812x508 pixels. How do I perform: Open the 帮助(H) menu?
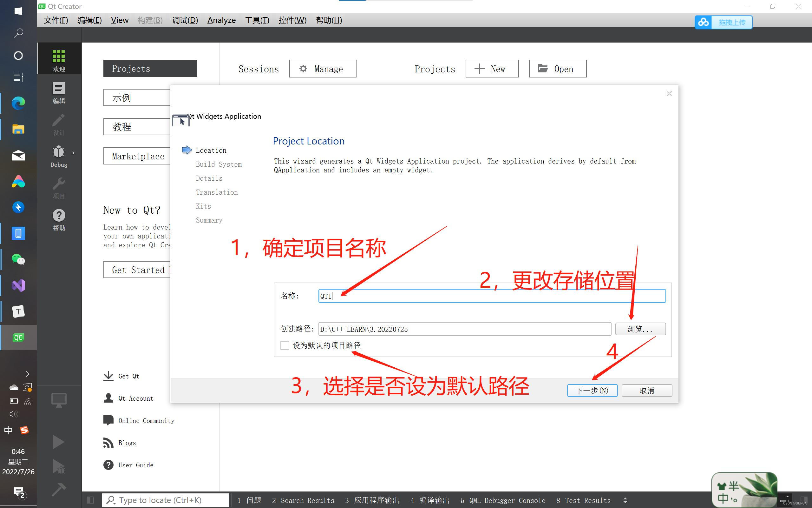click(x=329, y=20)
